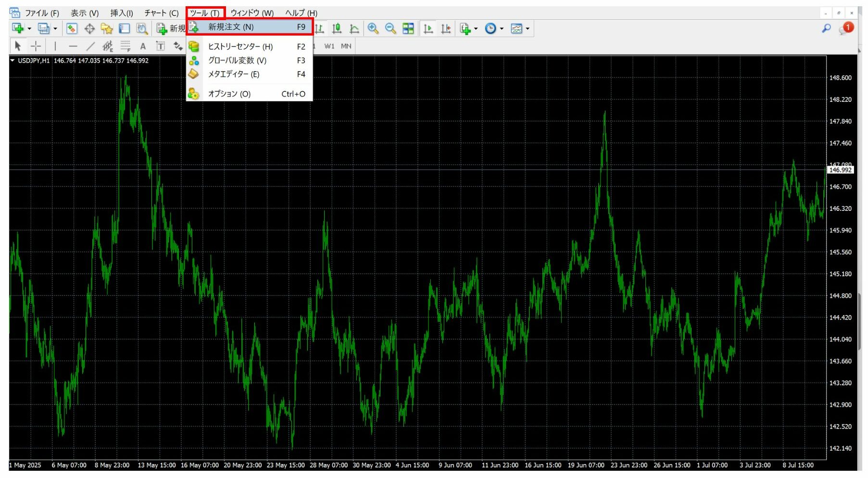
Task: Expand the profiles dropdown arrow
Action: [55, 29]
